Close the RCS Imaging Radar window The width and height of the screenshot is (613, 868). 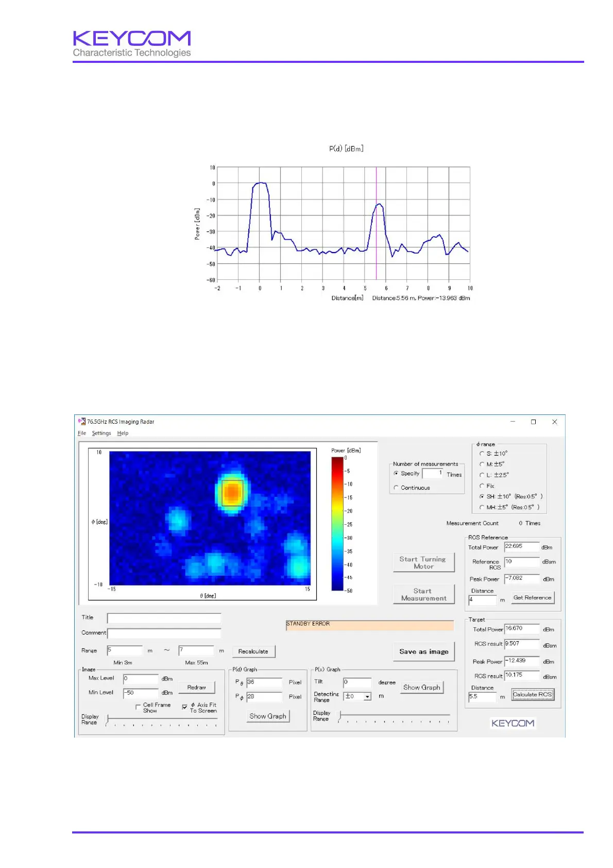[555, 422]
